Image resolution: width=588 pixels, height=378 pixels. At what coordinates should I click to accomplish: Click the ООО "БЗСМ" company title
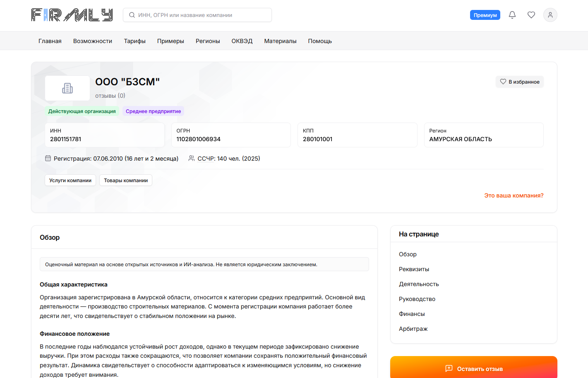127,82
